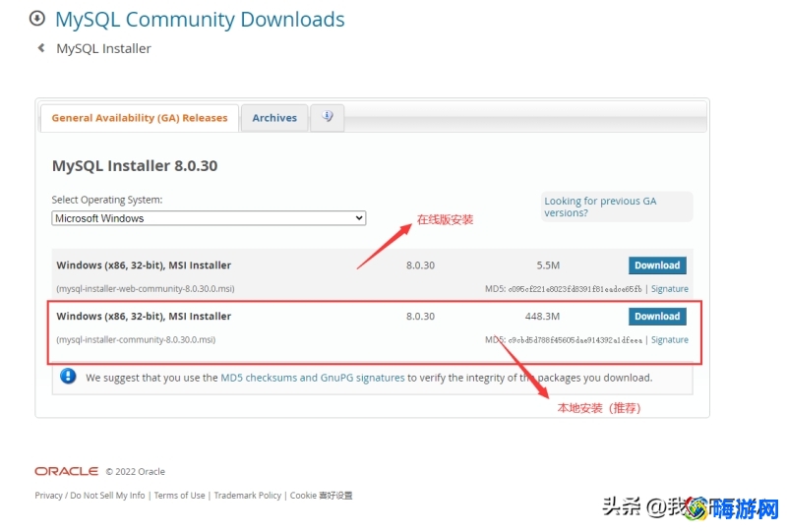Viewport: 787px width, 532px height.
Task: Open Signature link for web-community installer
Action: [x=670, y=289]
